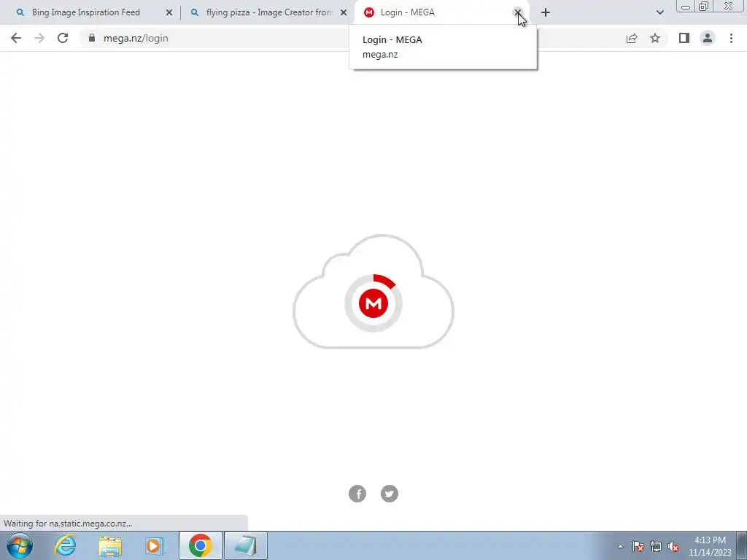Screen dimensions: 747x560
Task: Open notepad app in taskbar
Action: coord(245,545)
